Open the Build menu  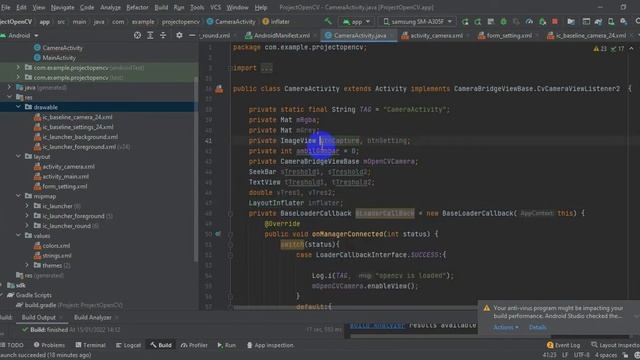click(x=161, y=7)
